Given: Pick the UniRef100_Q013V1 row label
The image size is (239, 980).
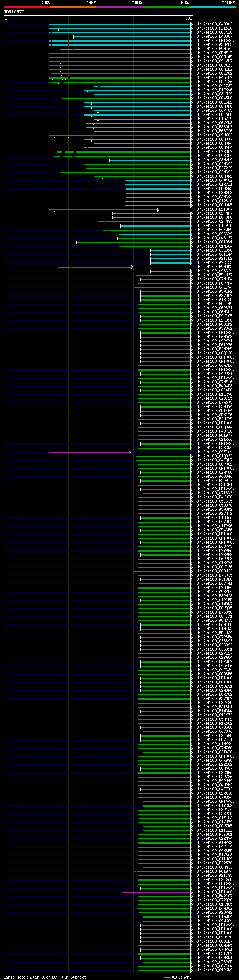Looking at the screenshot, I should coord(214,242).
